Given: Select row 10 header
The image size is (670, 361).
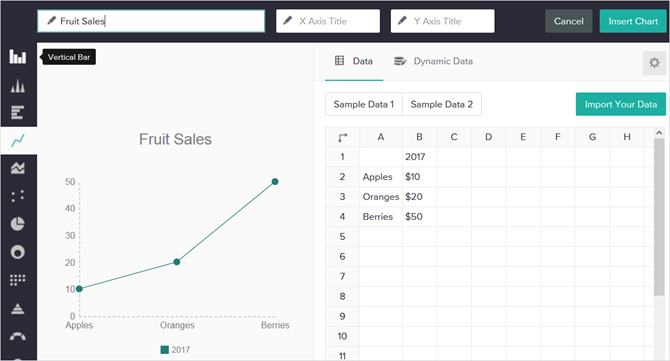Looking at the screenshot, I should click(x=342, y=336).
